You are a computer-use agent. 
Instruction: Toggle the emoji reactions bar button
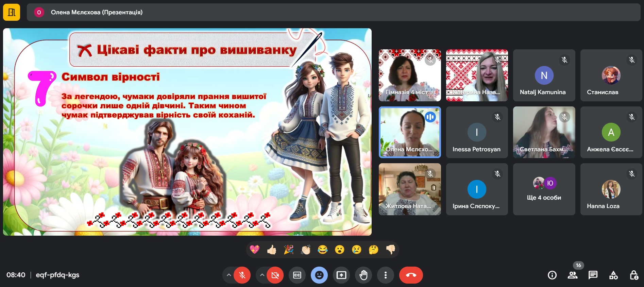pyautogui.click(x=319, y=275)
